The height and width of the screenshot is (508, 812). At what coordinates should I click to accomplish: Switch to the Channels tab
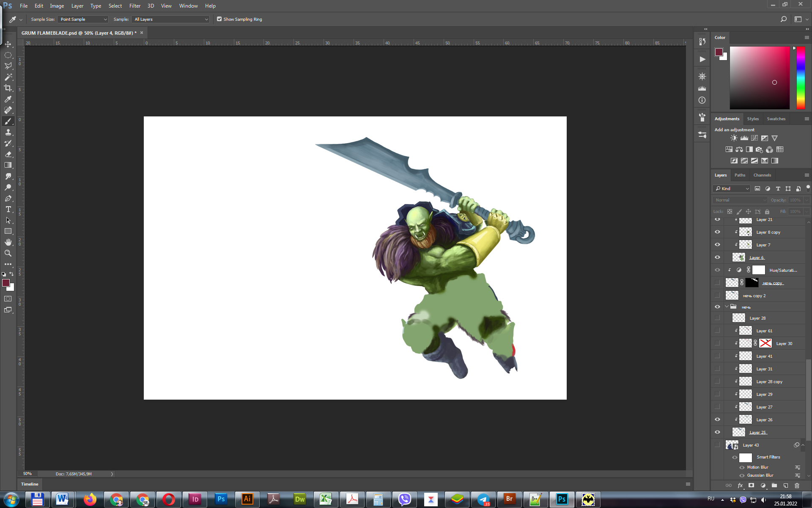point(762,175)
